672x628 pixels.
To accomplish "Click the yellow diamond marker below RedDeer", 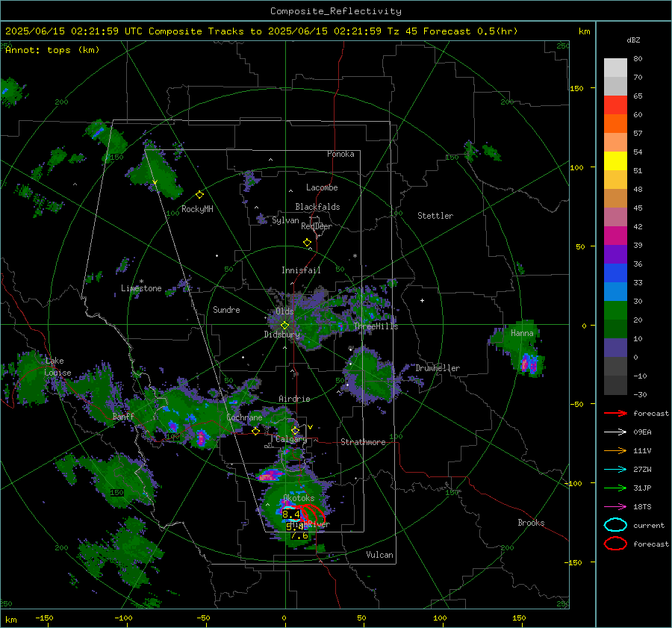I will [x=307, y=243].
